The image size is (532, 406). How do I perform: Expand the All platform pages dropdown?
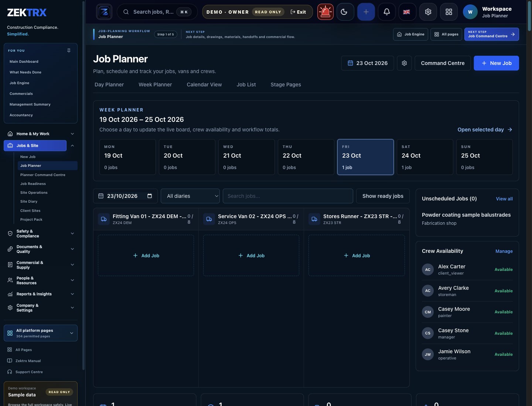click(41, 333)
